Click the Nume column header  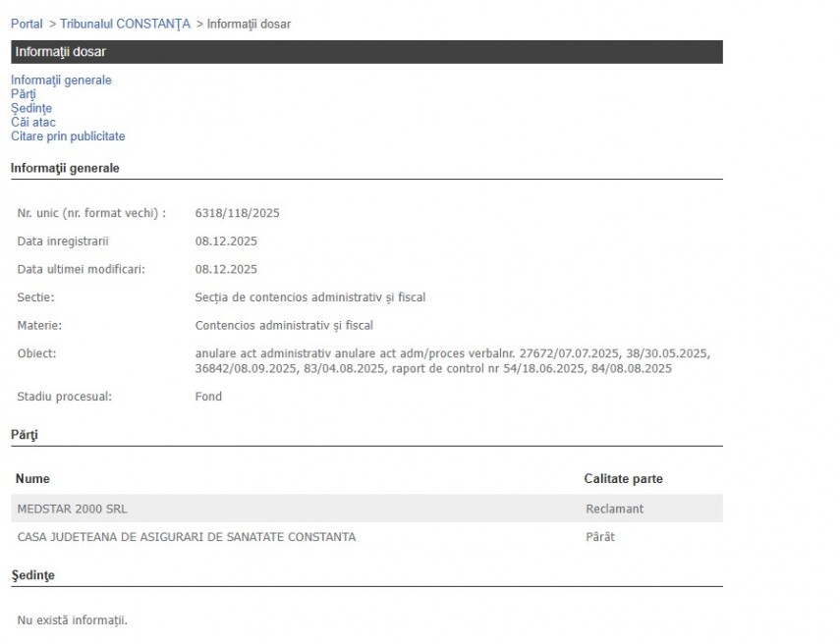coord(33,479)
